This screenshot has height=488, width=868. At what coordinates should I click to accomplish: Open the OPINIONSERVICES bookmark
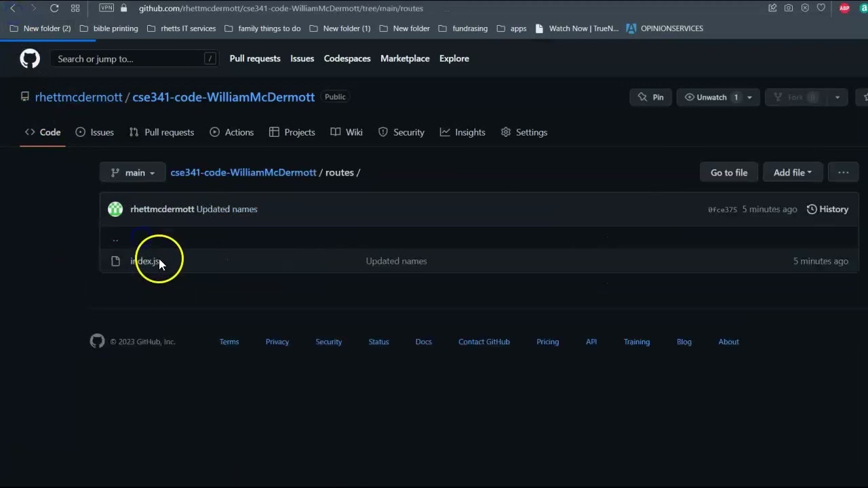665,28
